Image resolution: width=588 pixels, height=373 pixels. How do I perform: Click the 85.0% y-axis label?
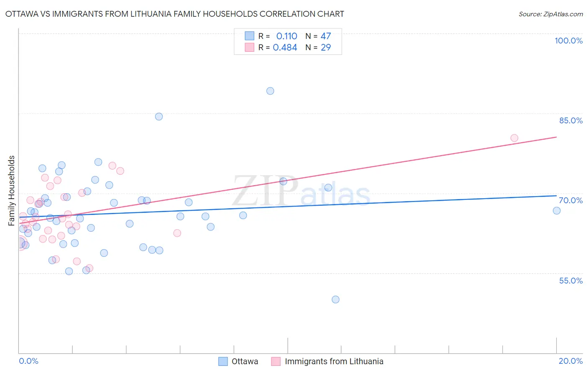571,120
